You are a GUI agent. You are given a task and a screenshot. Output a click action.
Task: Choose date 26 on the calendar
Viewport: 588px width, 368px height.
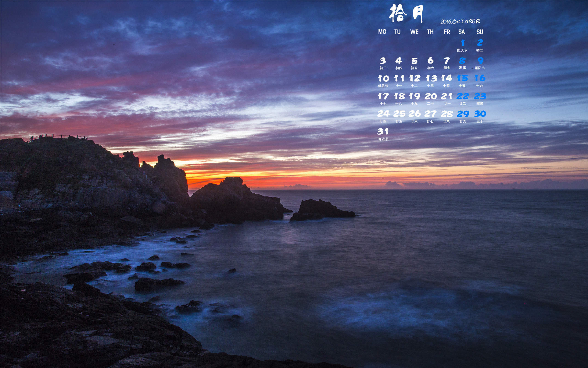click(x=415, y=114)
